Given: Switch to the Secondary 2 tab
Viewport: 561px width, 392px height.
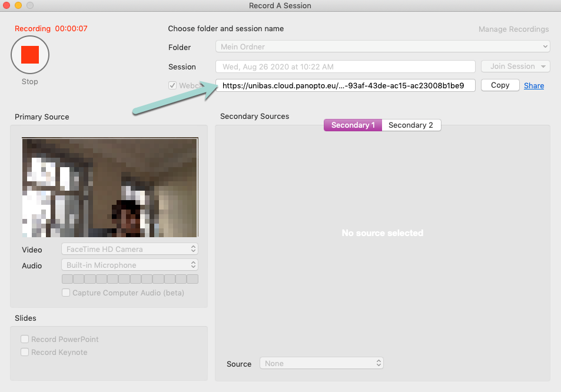Looking at the screenshot, I should [x=411, y=125].
